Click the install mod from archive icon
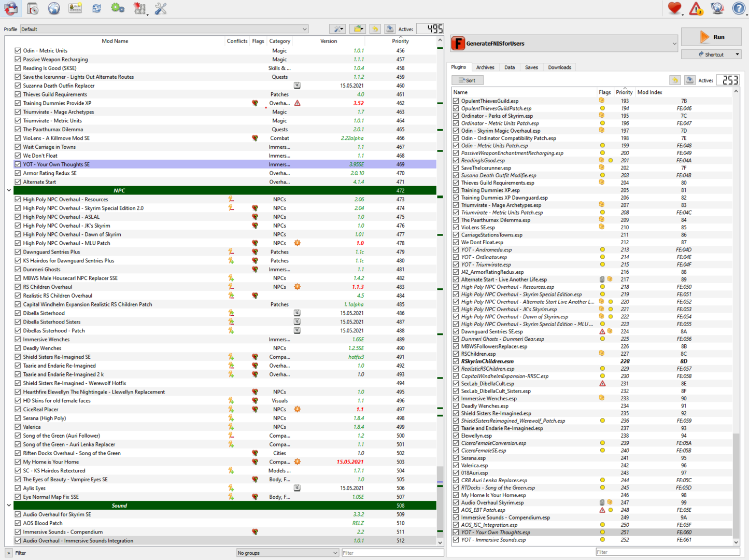Screen dimensions: 749x560 point(33,8)
